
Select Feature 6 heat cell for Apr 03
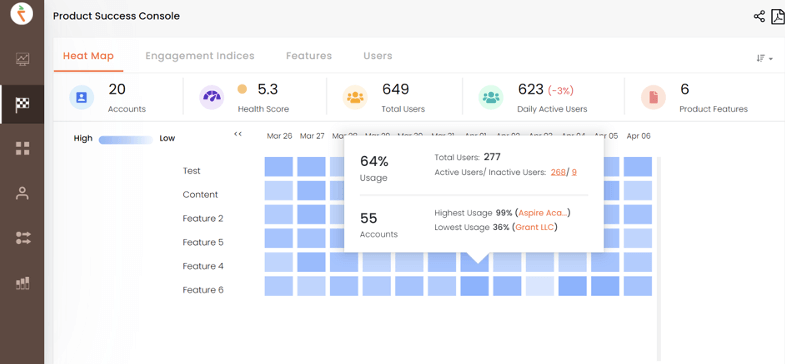click(x=540, y=286)
